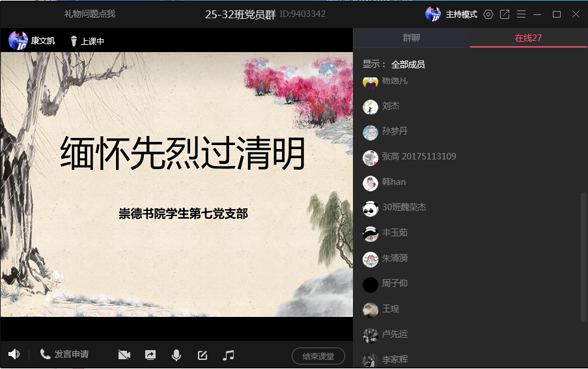Image resolution: width=588 pixels, height=369 pixels.
Task: Open settings hexagon icon in title bar
Action: (488, 14)
